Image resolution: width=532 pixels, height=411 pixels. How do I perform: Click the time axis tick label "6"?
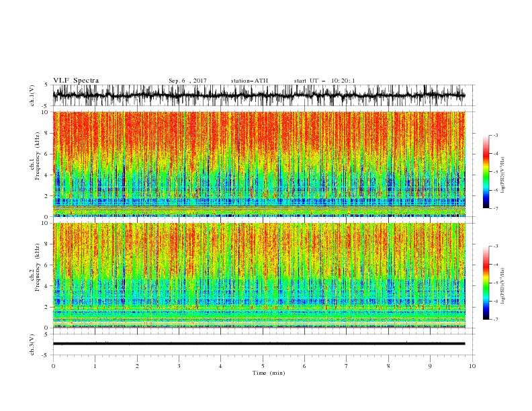click(304, 366)
